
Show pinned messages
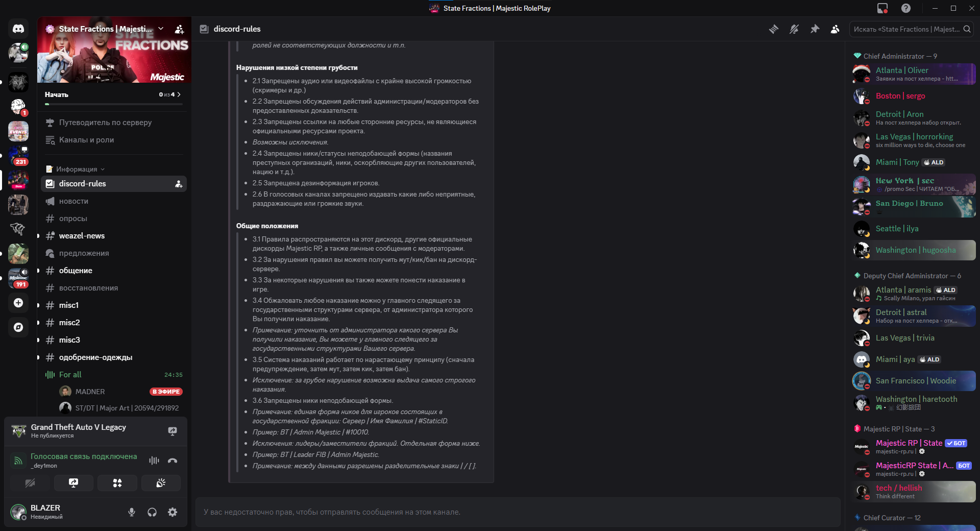coord(815,29)
